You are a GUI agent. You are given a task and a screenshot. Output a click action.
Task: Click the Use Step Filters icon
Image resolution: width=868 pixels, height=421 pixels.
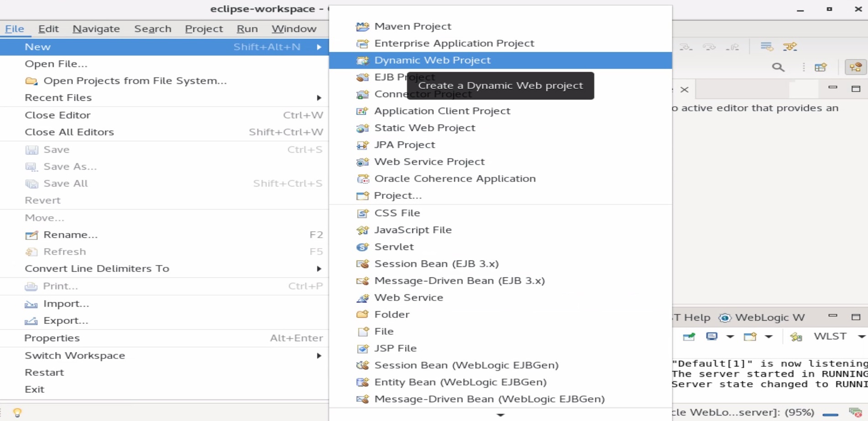[x=790, y=47]
